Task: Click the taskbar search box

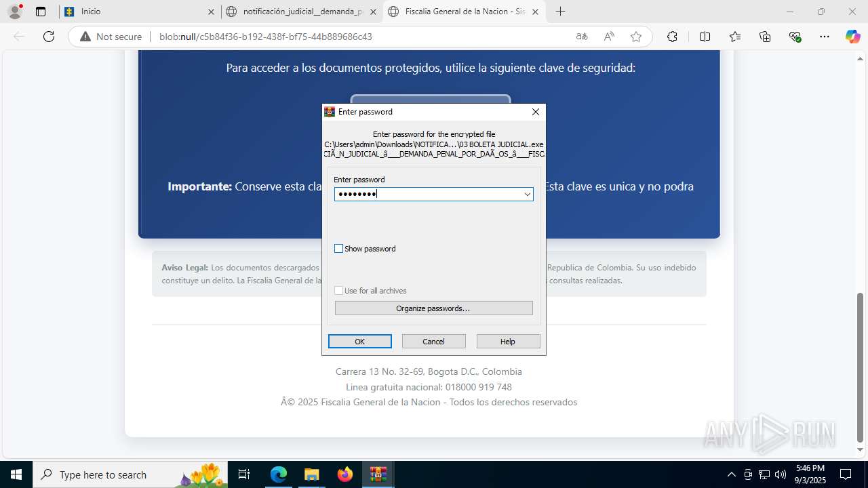Action: 130,474
